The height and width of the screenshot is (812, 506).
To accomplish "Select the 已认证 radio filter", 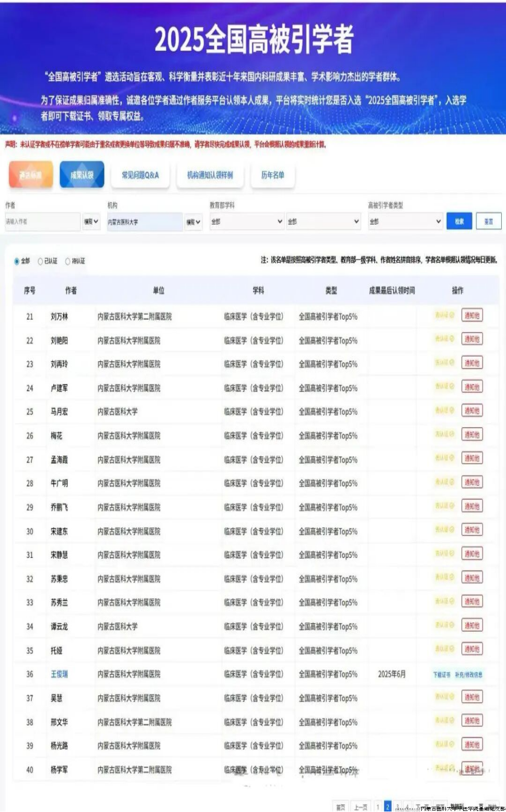I will (40, 261).
